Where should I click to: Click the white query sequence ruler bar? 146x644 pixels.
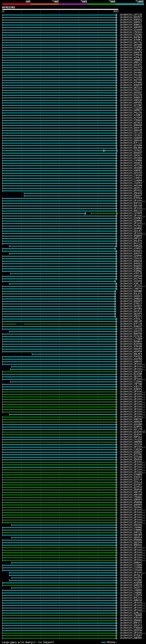pos(60,9)
